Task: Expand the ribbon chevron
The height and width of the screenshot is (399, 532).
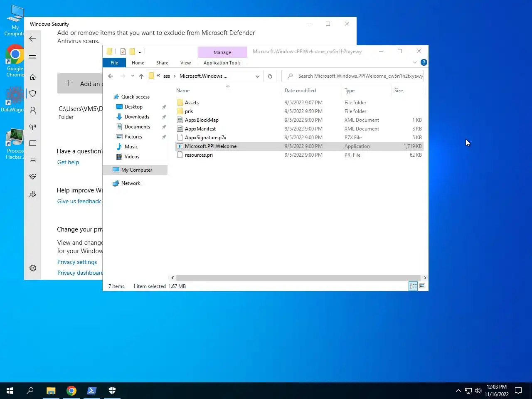Action: tap(414, 62)
